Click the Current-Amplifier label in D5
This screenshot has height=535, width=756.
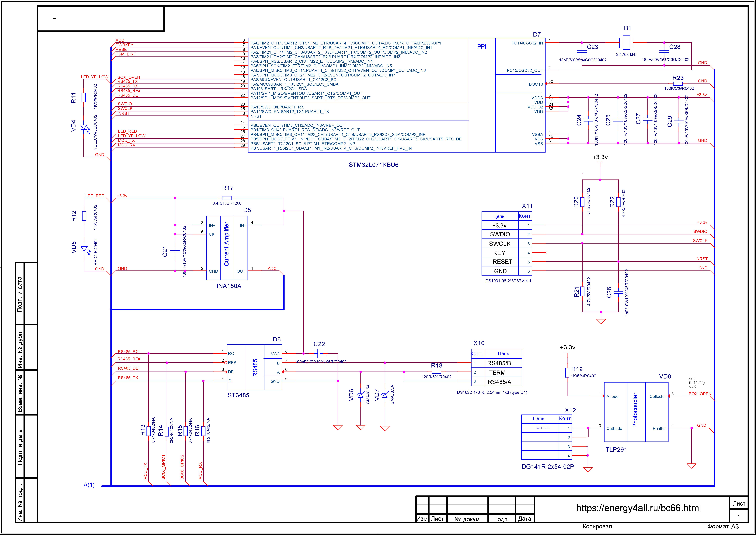(227, 244)
